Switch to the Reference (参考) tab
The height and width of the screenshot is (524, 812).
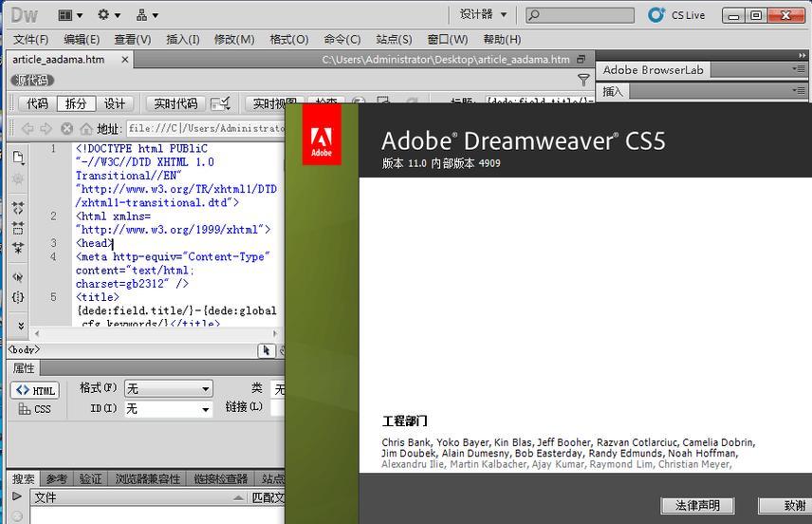[x=57, y=478]
